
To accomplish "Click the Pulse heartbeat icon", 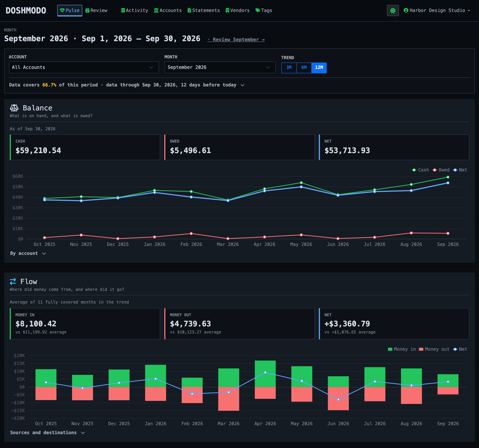I will pos(62,10).
